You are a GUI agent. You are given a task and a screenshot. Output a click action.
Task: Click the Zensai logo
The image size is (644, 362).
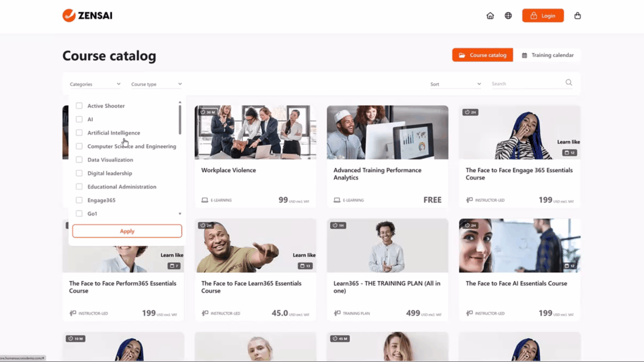click(87, 15)
